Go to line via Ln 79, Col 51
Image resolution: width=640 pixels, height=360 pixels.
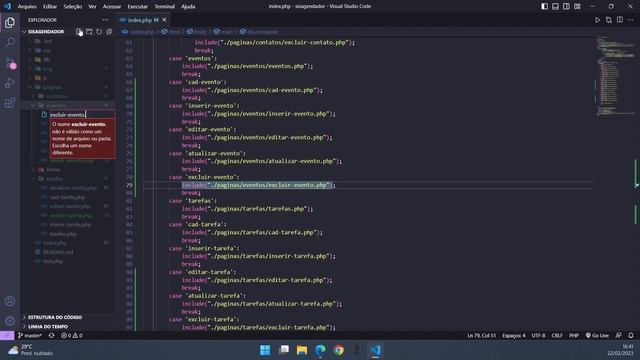click(x=482, y=336)
